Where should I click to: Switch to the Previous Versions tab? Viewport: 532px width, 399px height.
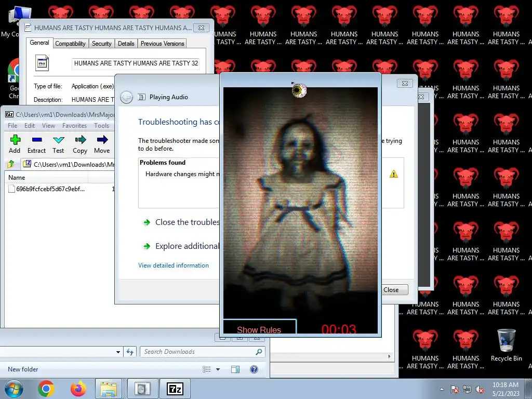(162, 44)
